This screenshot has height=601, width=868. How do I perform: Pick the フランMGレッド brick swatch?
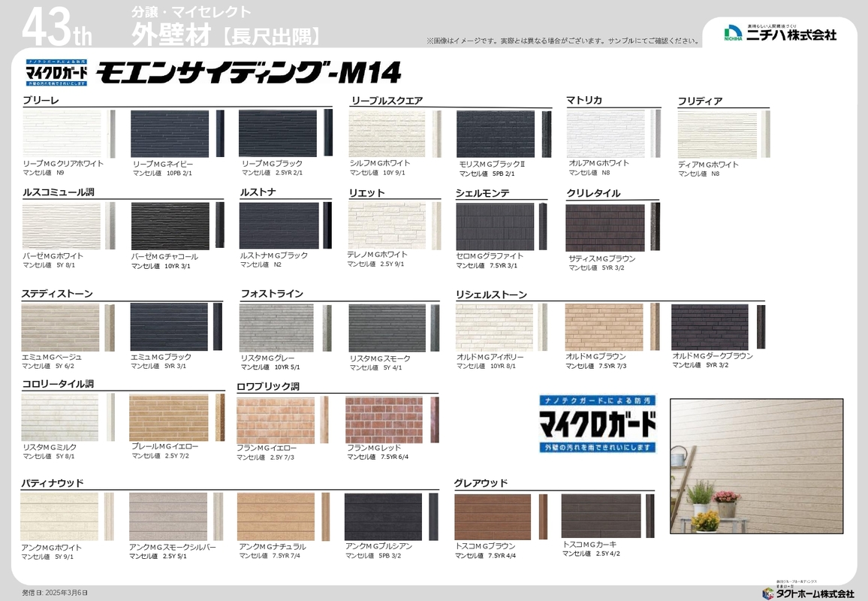[x=384, y=420]
